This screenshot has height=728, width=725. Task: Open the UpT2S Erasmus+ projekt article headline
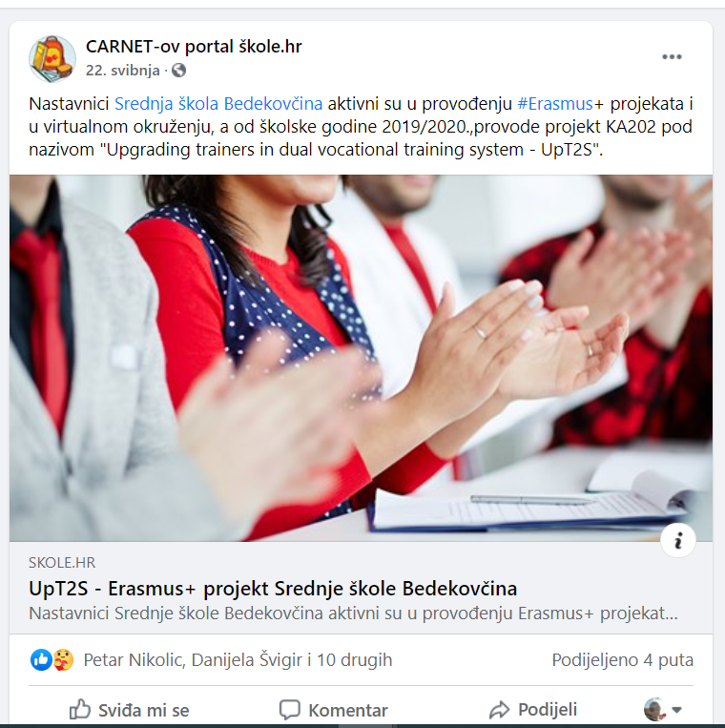(273, 589)
